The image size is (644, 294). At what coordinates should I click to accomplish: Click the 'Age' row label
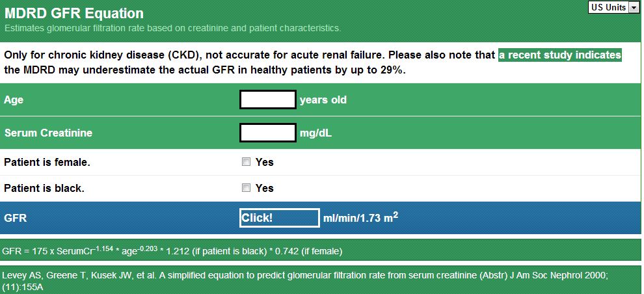[14, 100]
